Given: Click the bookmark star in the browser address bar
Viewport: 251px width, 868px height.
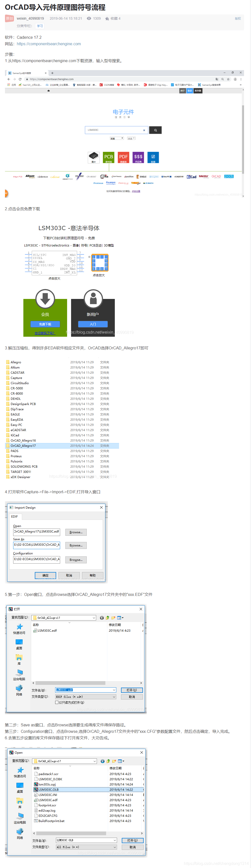Looking at the screenshot, I should (228, 79).
